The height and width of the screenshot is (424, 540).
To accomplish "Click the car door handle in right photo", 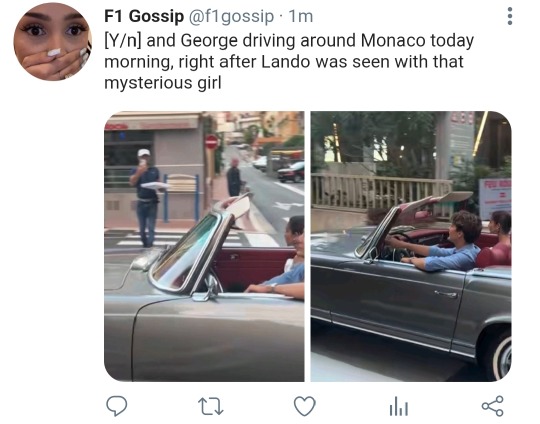I will pyautogui.click(x=446, y=294).
